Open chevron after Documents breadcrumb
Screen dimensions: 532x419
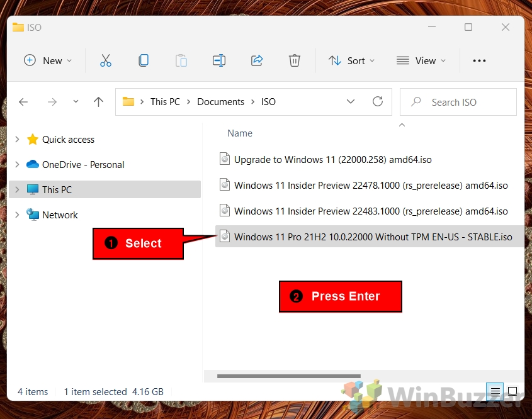click(x=252, y=102)
